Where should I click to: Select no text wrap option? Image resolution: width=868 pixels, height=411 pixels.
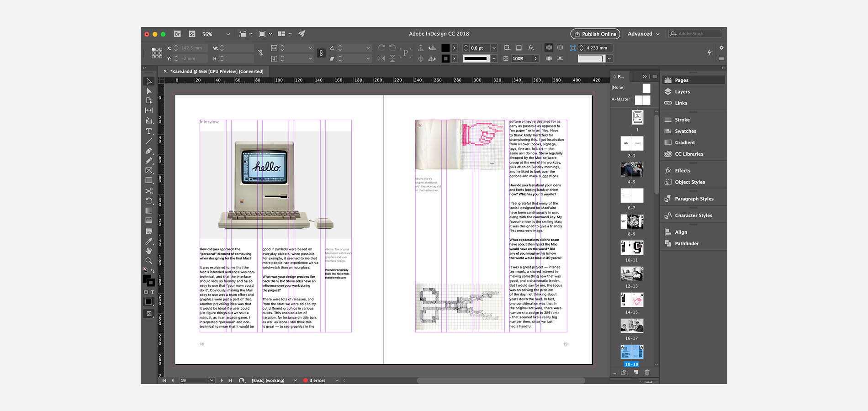549,47
